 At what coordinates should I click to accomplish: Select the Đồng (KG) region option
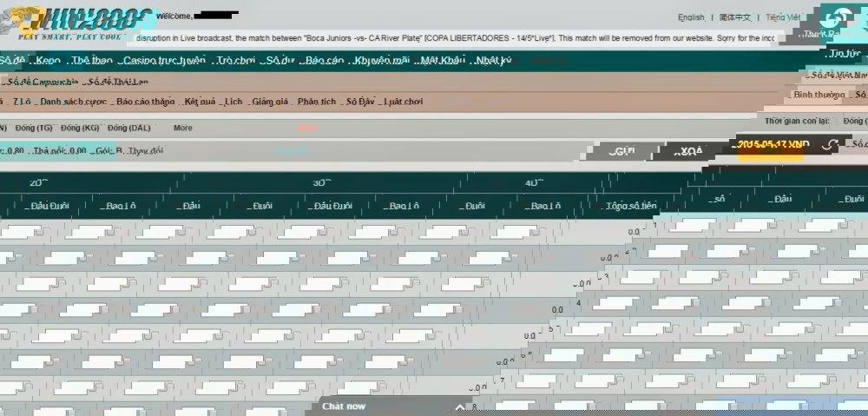[80, 128]
